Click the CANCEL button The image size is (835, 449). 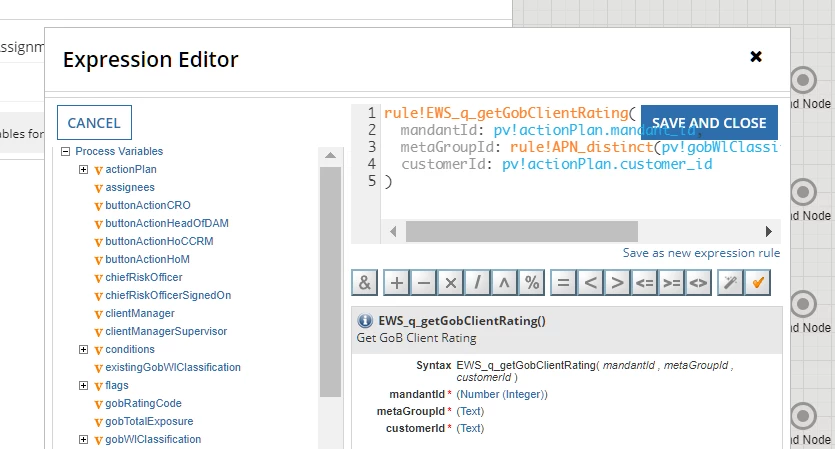pyautogui.click(x=94, y=123)
